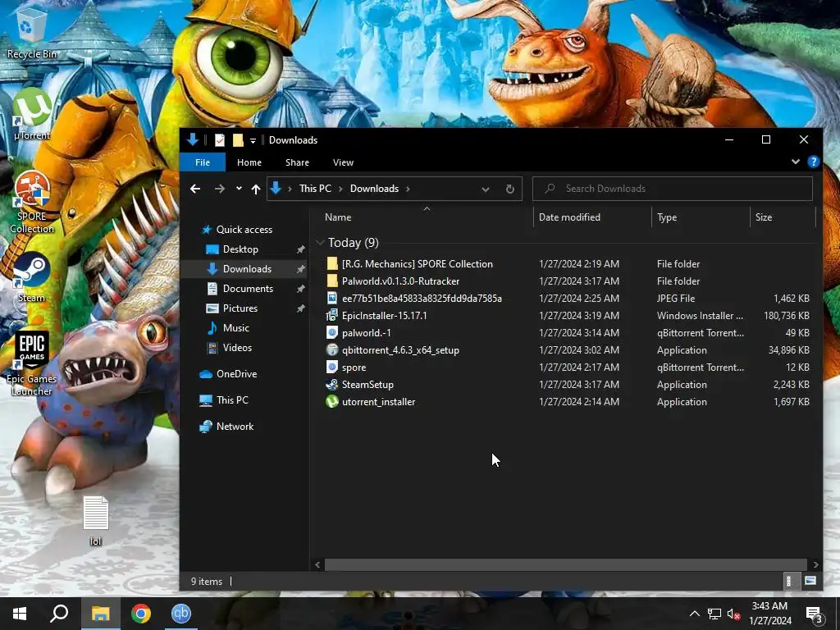Open the Epic Games Launcher shortcut
This screenshot has height=630, width=840.
pos(32,363)
